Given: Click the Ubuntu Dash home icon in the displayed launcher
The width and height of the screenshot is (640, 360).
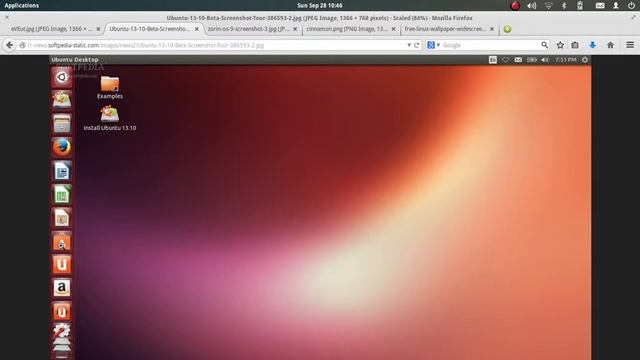Looking at the screenshot, I should click(x=62, y=77).
